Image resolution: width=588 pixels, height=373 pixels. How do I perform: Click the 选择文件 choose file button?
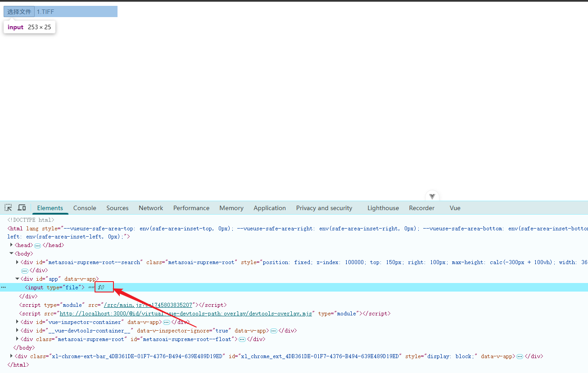[19, 12]
